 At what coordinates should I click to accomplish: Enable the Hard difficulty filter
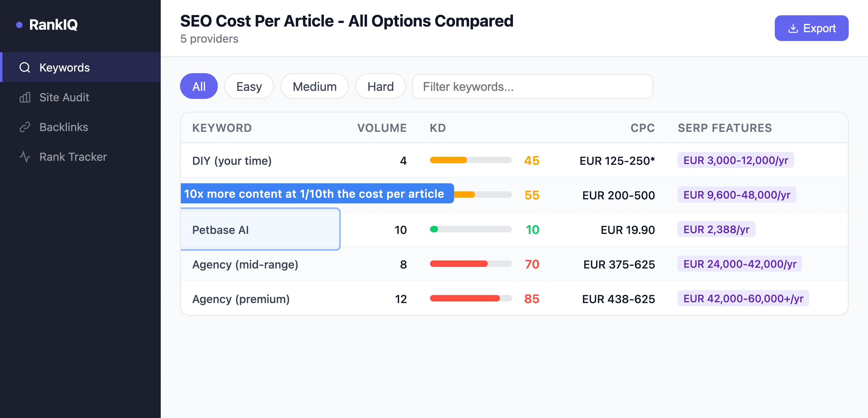click(x=380, y=86)
